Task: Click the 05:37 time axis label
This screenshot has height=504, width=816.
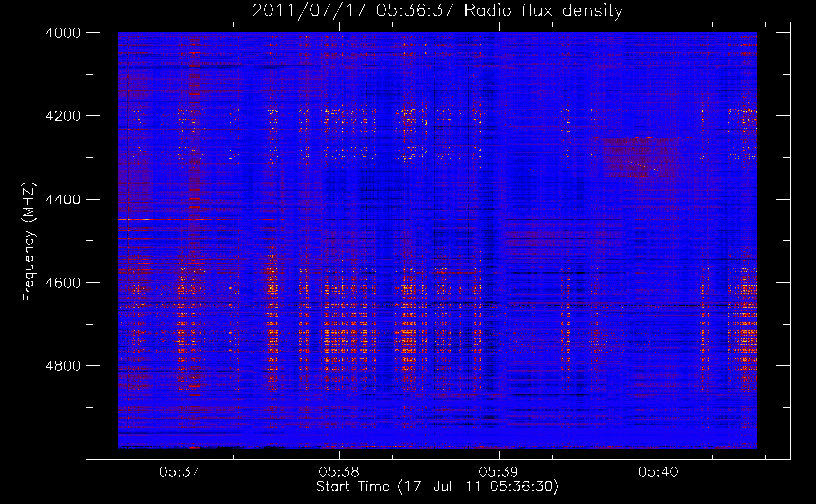Action: [x=180, y=472]
